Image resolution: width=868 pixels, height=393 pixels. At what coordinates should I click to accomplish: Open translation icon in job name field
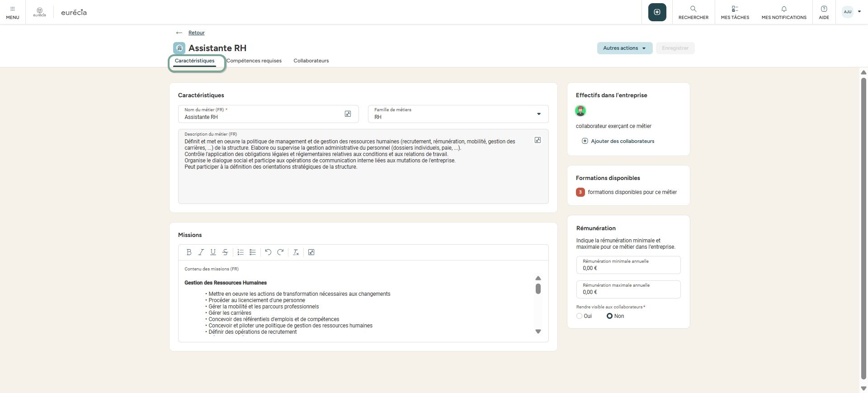pos(348,114)
